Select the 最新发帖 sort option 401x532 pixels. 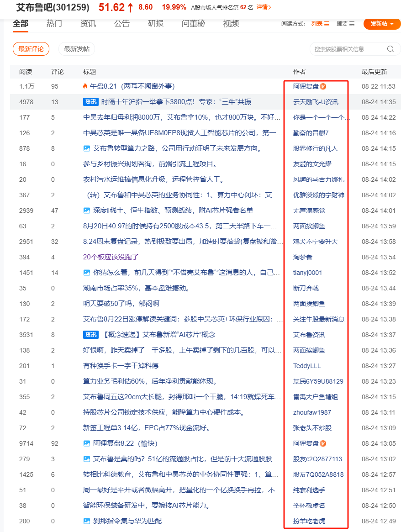click(x=77, y=49)
